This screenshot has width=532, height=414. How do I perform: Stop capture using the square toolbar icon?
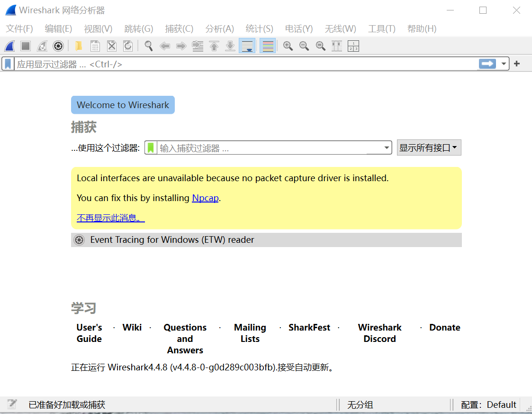coord(26,46)
